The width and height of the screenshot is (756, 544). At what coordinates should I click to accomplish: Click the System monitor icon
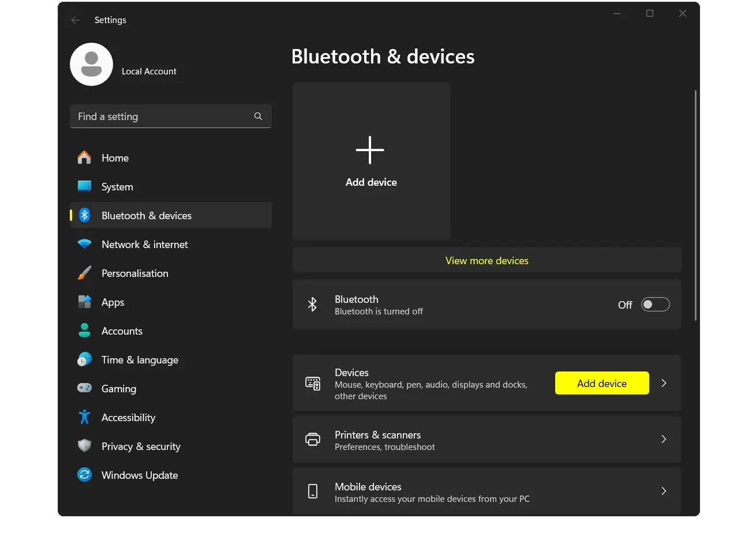click(84, 186)
